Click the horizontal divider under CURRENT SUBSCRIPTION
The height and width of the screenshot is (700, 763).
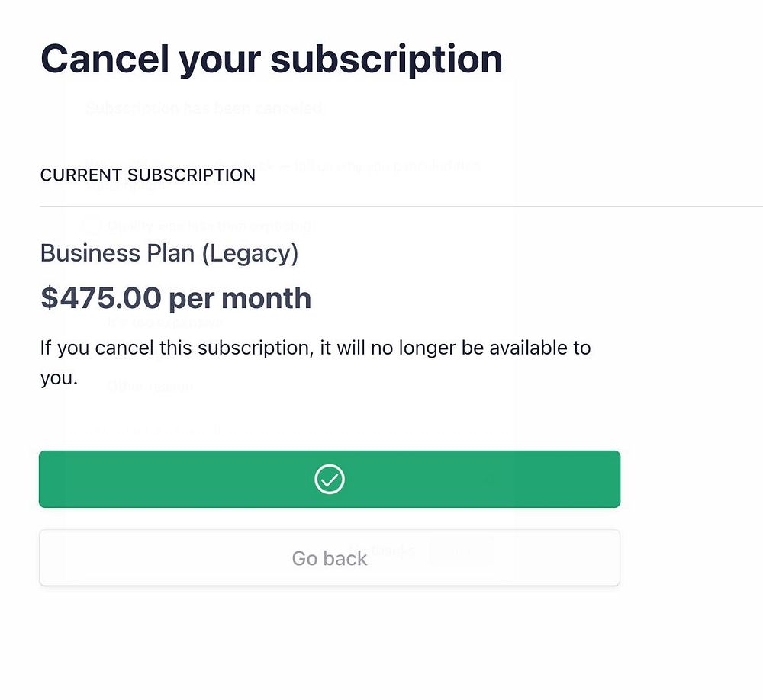click(401, 206)
